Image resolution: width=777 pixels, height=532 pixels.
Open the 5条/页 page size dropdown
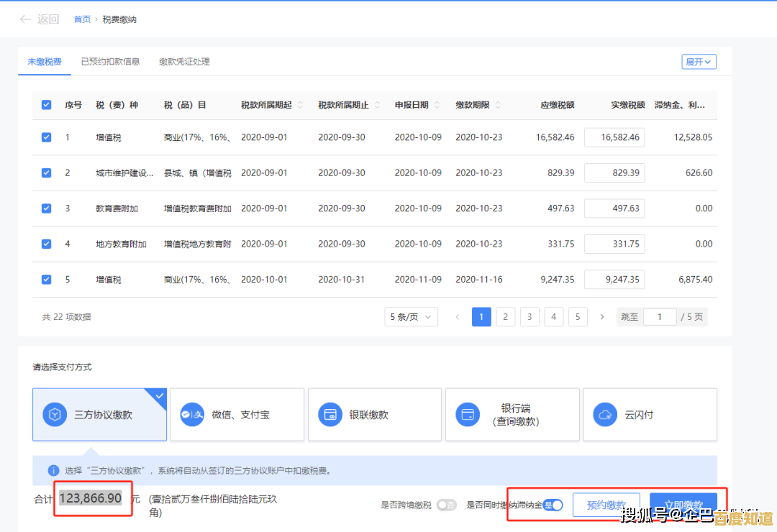pyautogui.click(x=411, y=316)
